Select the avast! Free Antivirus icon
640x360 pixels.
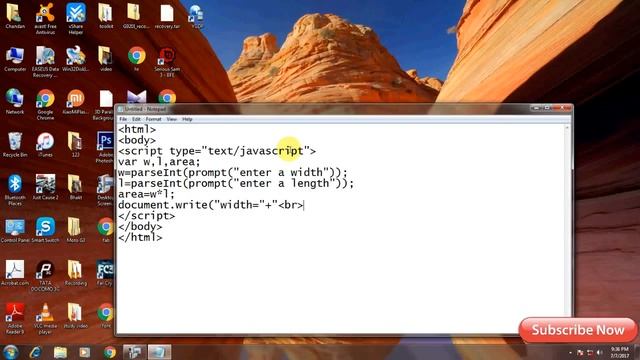tap(45, 19)
